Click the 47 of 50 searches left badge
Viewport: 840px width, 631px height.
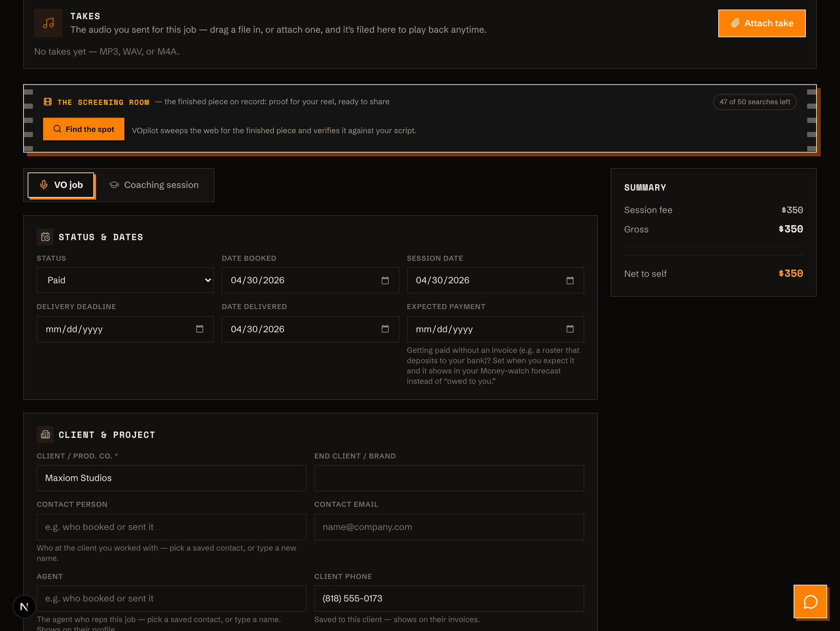754,102
